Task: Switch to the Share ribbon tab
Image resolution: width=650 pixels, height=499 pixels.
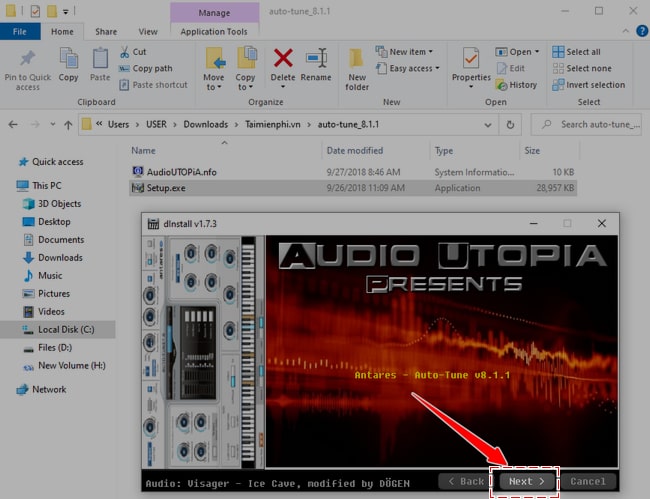Action: [x=106, y=31]
